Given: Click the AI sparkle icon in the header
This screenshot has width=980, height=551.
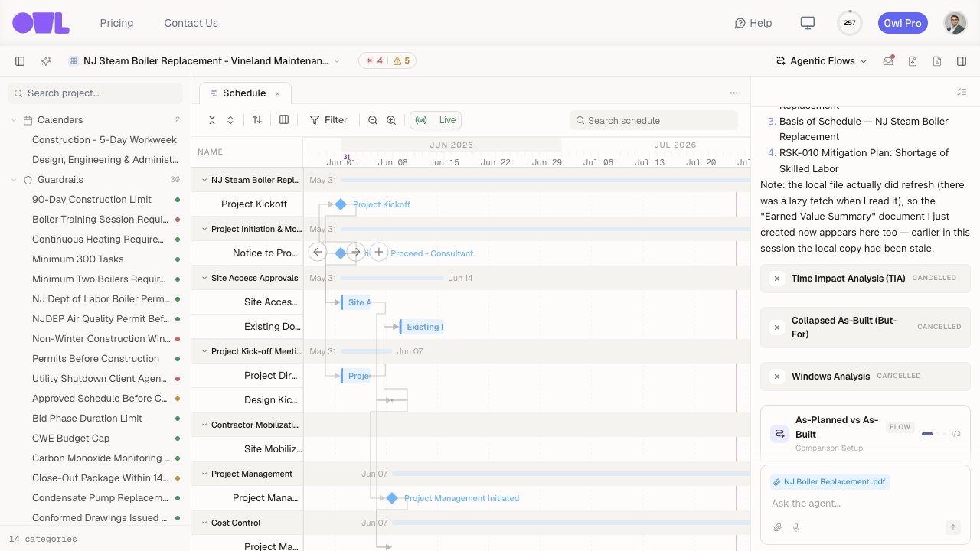Looking at the screenshot, I should (46, 61).
